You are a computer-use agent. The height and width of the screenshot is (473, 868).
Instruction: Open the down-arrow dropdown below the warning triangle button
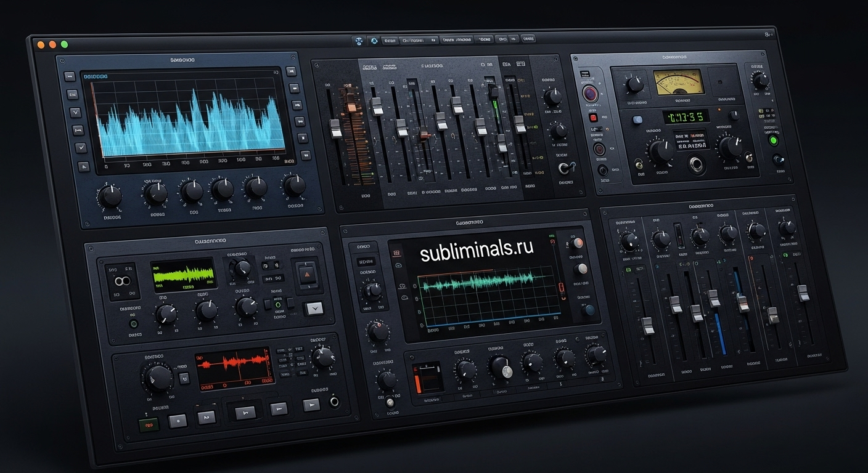click(x=314, y=307)
